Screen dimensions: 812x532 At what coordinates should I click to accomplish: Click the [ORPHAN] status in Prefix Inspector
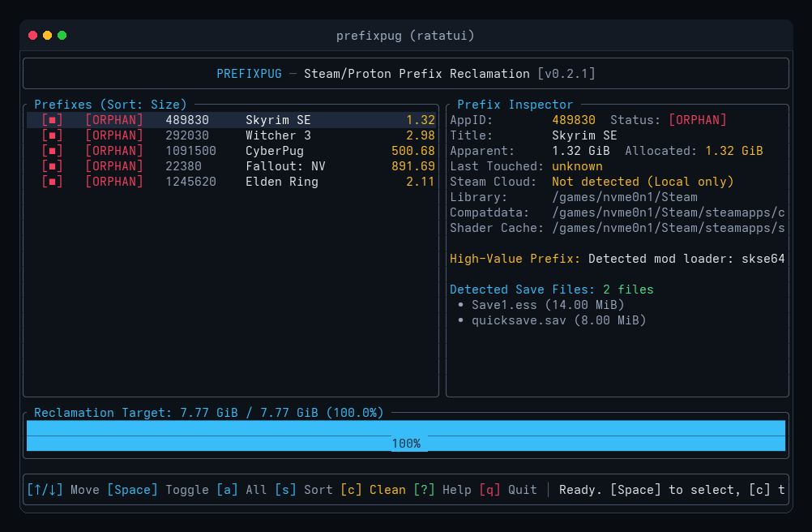tap(698, 120)
